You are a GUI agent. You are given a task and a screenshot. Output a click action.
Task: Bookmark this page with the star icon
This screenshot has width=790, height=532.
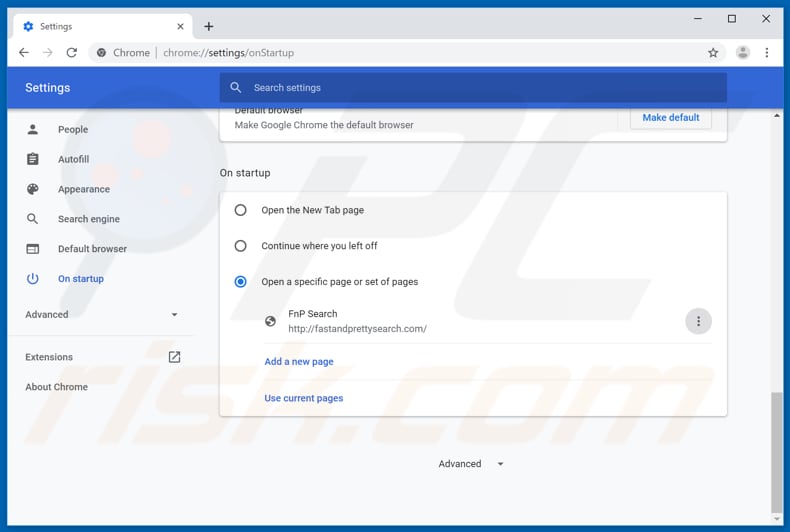pos(713,52)
